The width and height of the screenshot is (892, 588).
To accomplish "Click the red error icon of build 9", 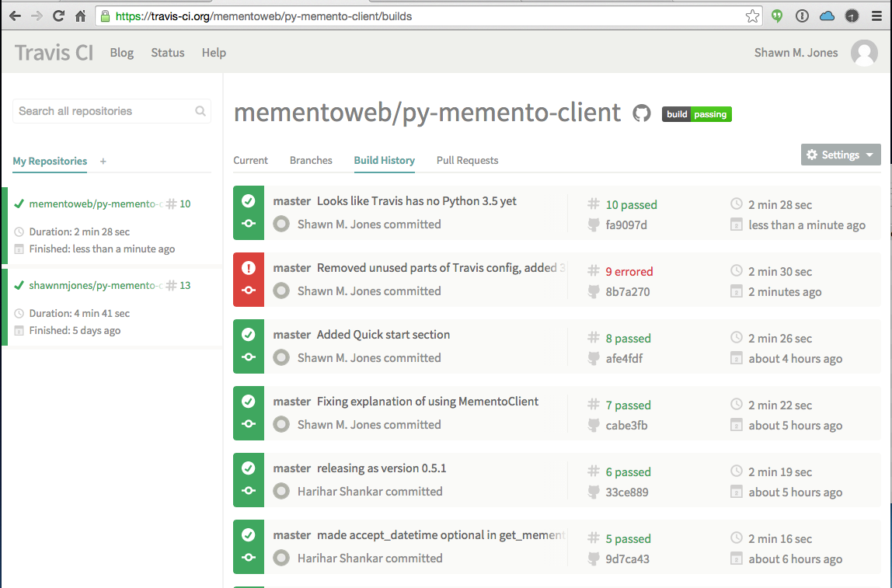I will (x=249, y=268).
